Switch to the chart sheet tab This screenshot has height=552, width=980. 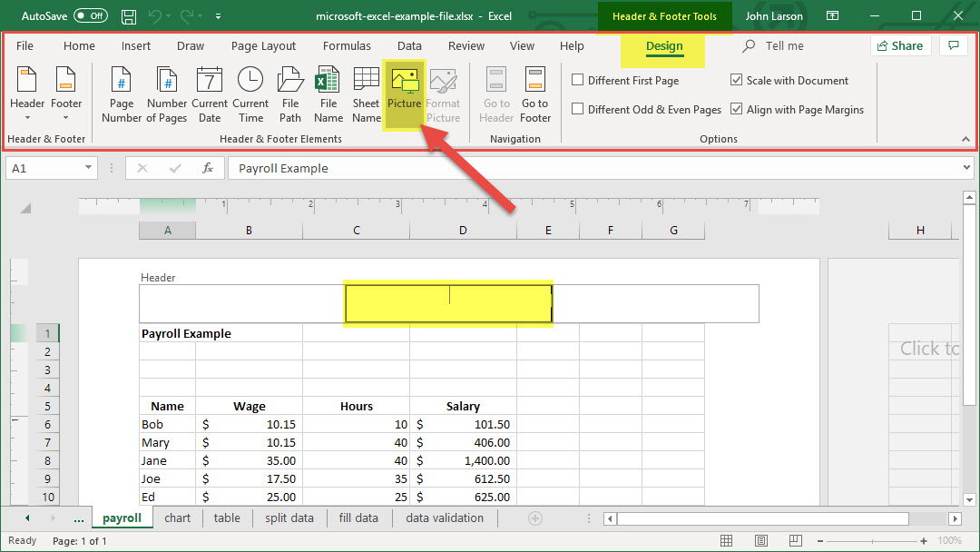point(178,518)
